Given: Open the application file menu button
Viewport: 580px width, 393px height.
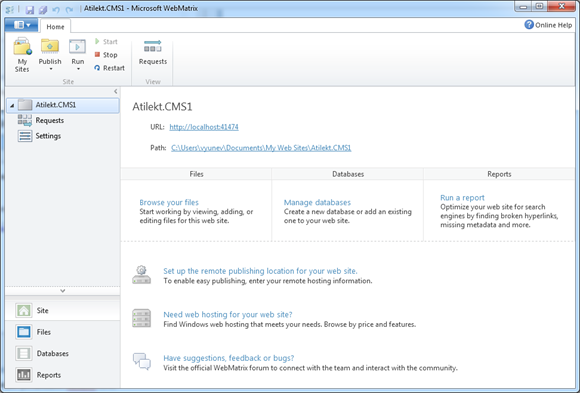Looking at the screenshot, I should [x=21, y=25].
